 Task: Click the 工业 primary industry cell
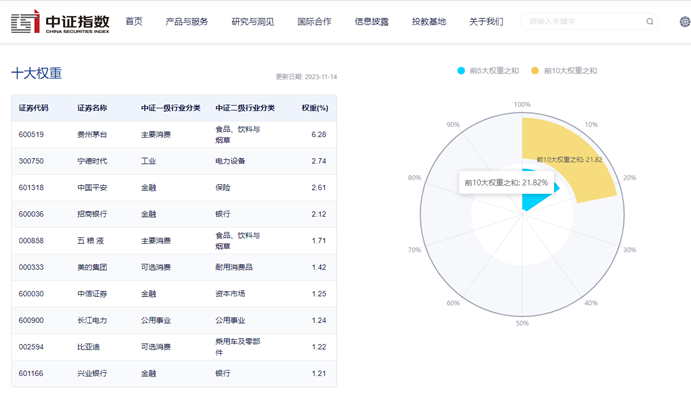coord(149,161)
